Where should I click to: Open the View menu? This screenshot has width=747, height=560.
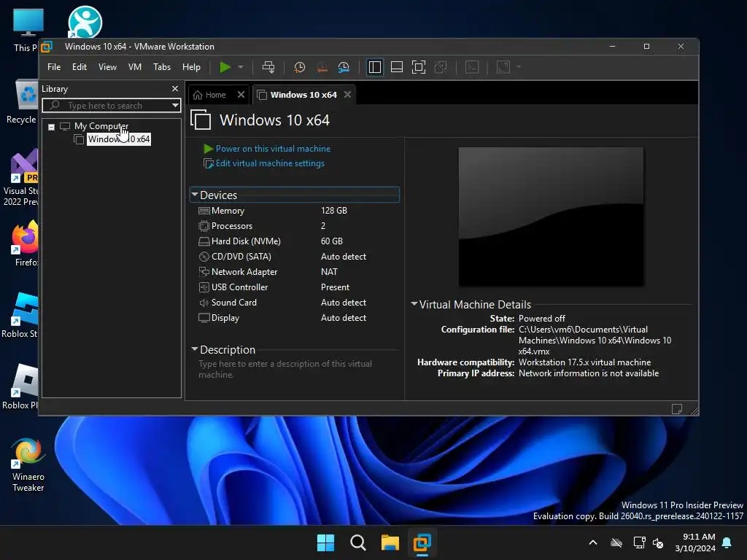click(x=107, y=67)
